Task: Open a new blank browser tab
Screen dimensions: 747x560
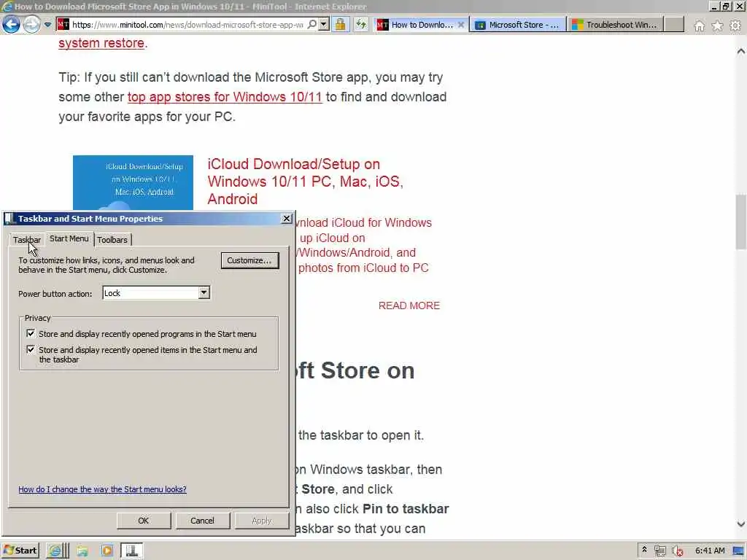Action: [x=674, y=25]
